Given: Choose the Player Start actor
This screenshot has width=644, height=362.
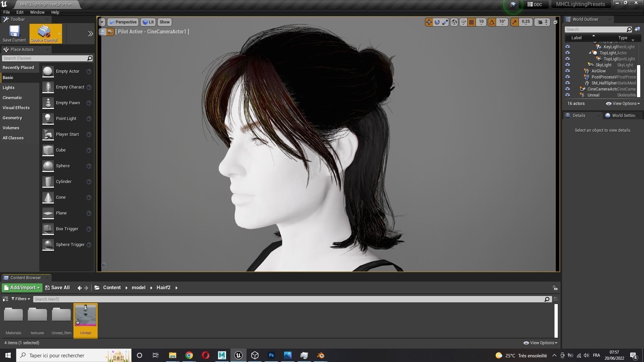Looking at the screenshot, I should click(67, 134).
